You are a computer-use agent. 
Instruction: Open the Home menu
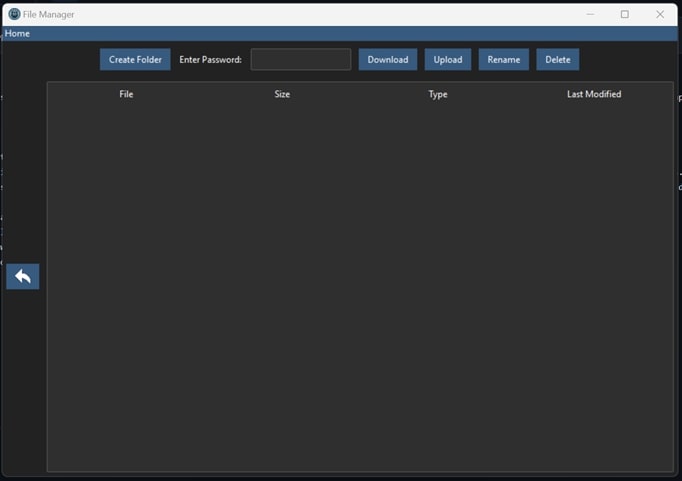tap(17, 34)
